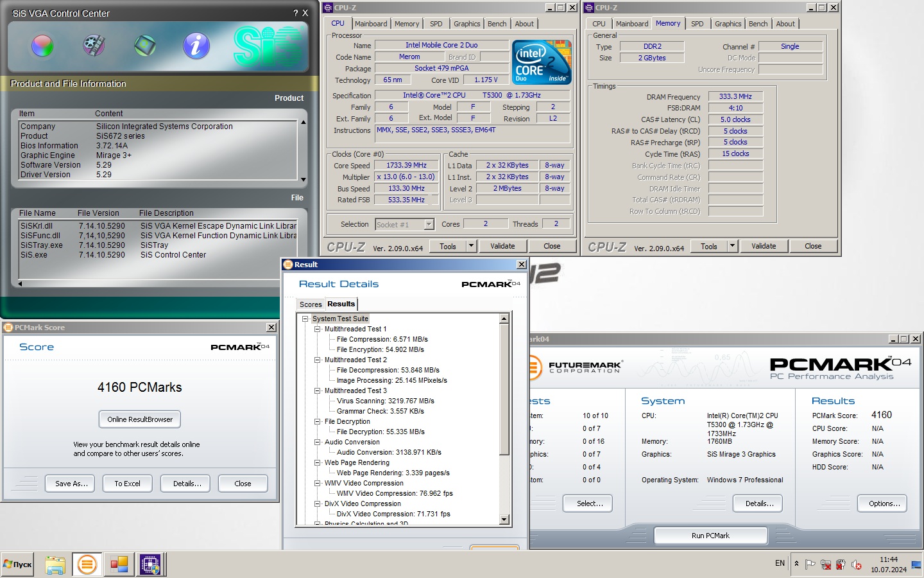Collapse the Audio Conversion tree node
Image resolution: width=924 pixels, height=578 pixels.
click(317, 442)
